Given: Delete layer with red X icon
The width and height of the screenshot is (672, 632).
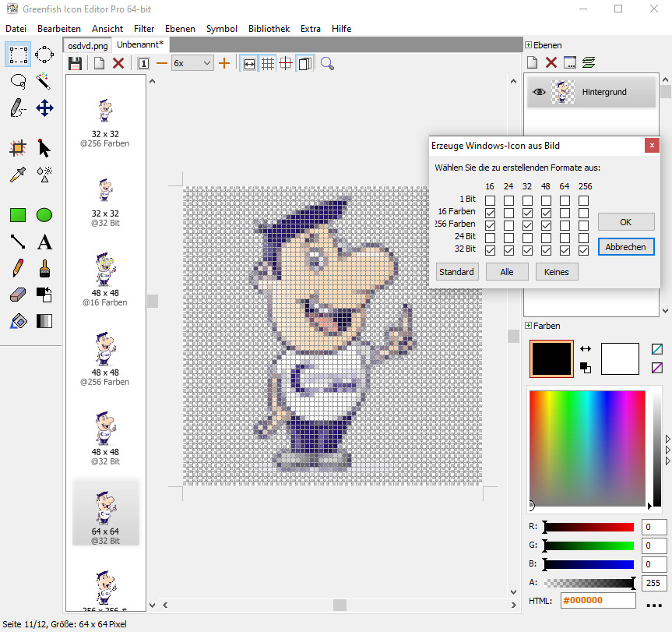Looking at the screenshot, I should (551, 62).
